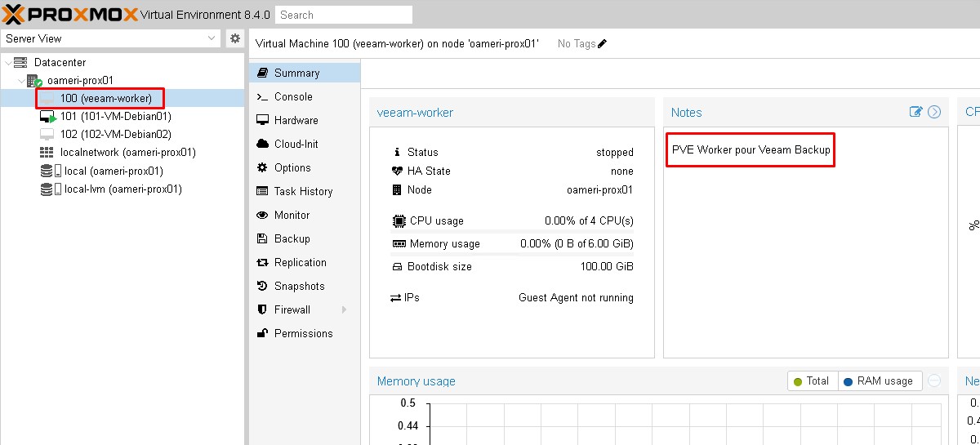Click the pencil icon to edit tags
This screenshot has width=980, height=445.
point(603,43)
